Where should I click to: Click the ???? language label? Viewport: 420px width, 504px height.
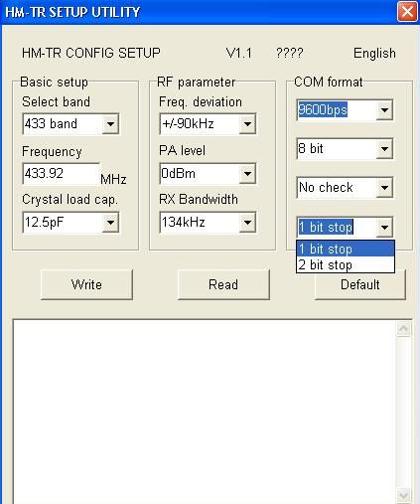coord(290,53)
